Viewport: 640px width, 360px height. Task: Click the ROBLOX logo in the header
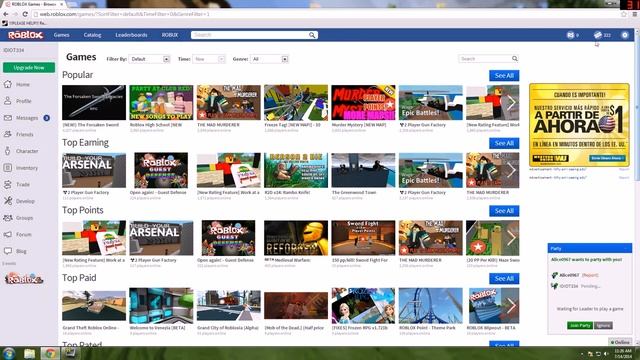[25, 35]
